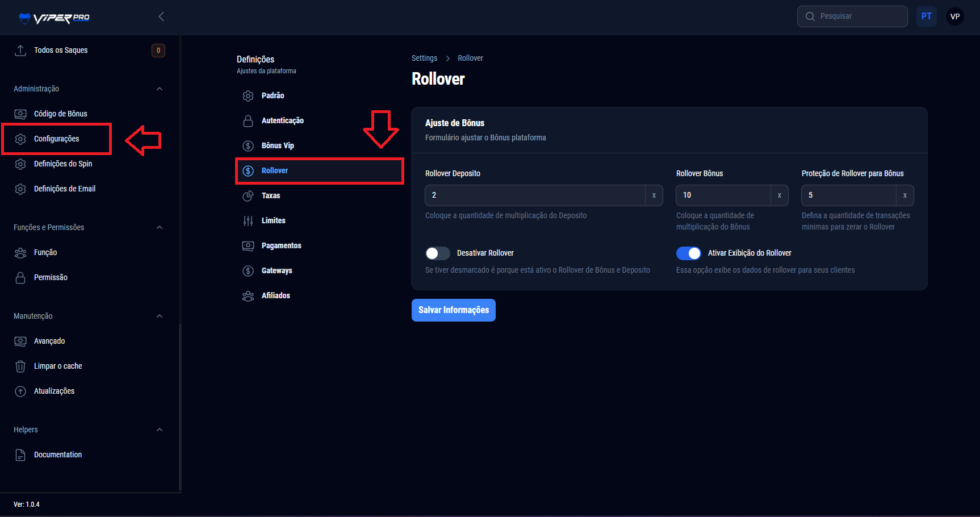
Task: Collapse the Funções e Permissões section
Action: [x=160, y=228]
